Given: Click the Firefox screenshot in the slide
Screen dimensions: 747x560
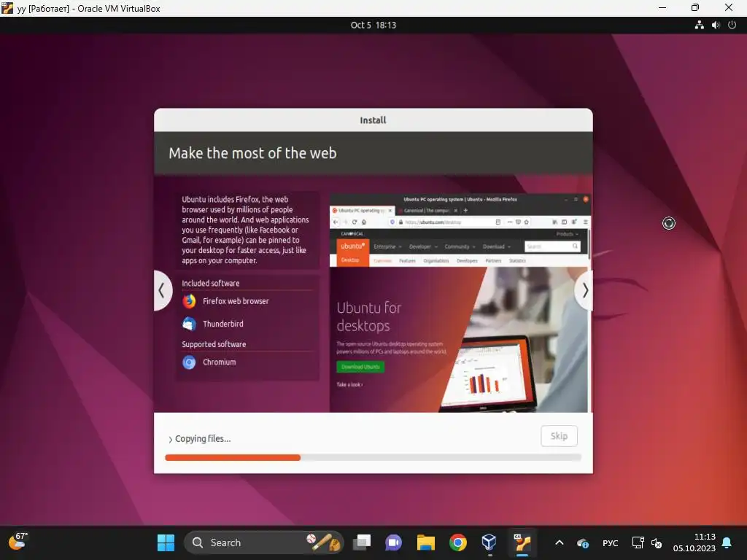Looking at the screenshot, I should click(460, 303).
